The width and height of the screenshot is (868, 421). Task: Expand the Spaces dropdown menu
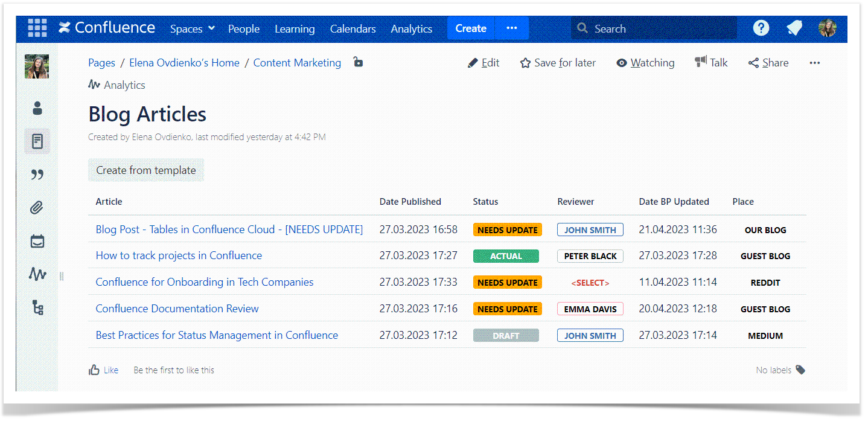(x=193, y=28)
